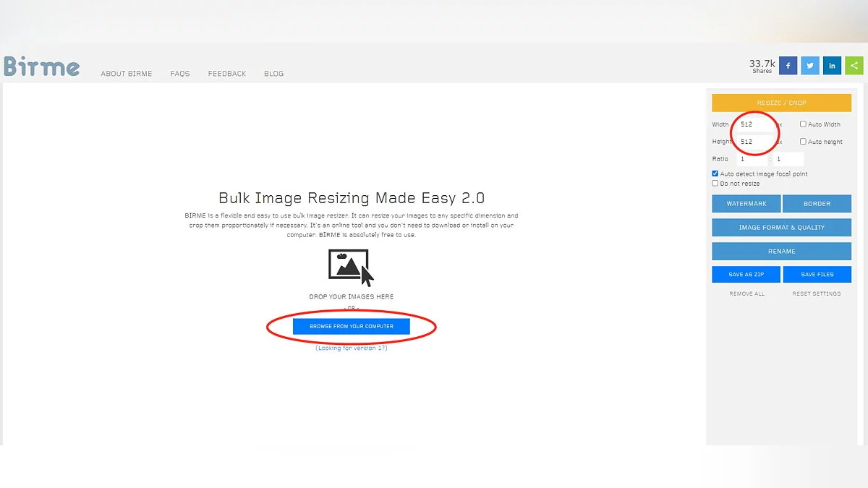
Task: Expand the Rename options
Action: (x=781, y=252)
